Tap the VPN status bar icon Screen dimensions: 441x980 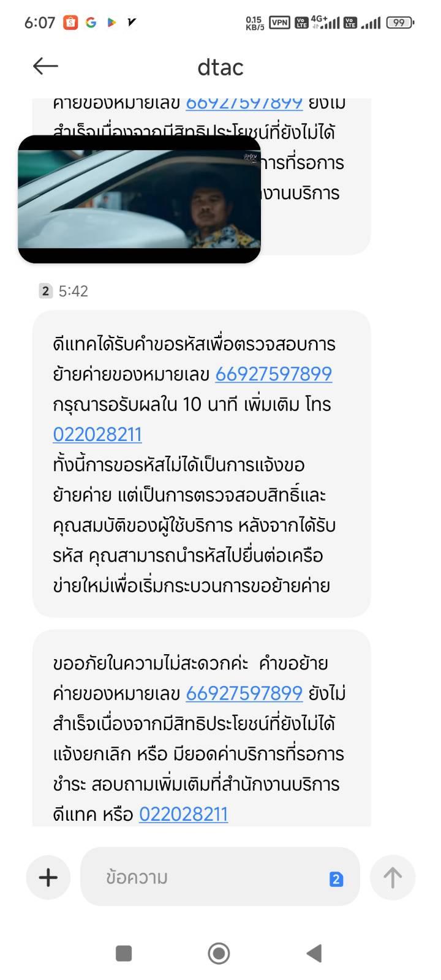[x=279, y=23]
